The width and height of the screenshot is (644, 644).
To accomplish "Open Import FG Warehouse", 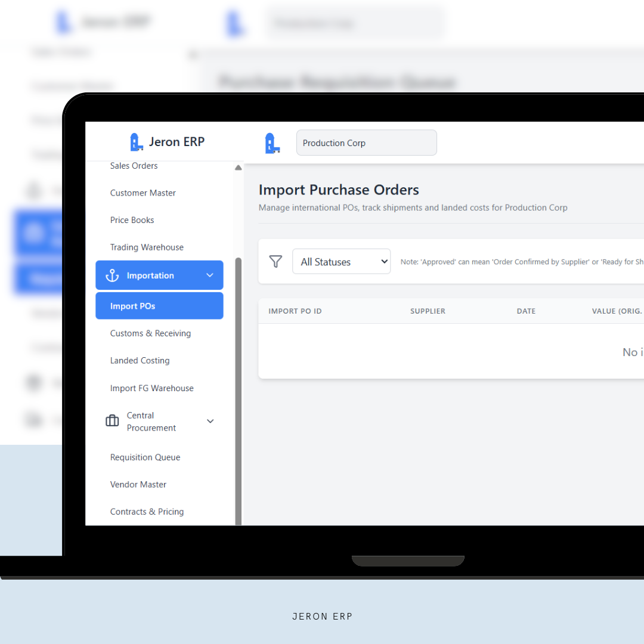I will click(x=151, y=388).
